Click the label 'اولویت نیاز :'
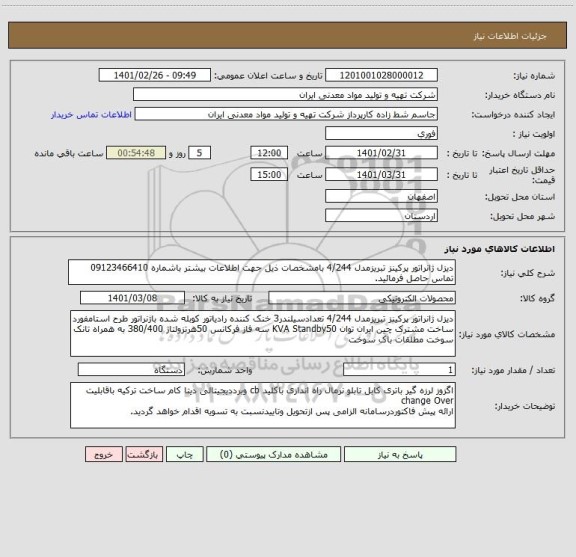The width and height of the screenshot is (576, 557). point(533,134)
